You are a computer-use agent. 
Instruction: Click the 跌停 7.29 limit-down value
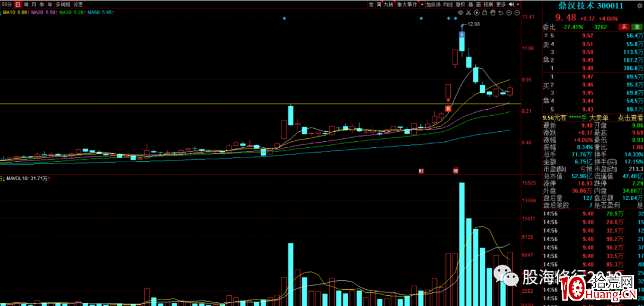(x=637, y=184)
